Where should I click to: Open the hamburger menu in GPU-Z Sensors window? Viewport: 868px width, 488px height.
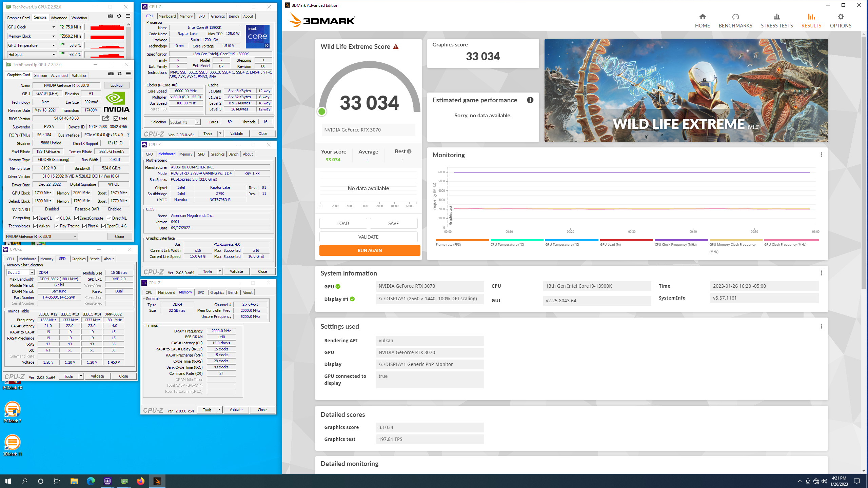tap(128, 16)
